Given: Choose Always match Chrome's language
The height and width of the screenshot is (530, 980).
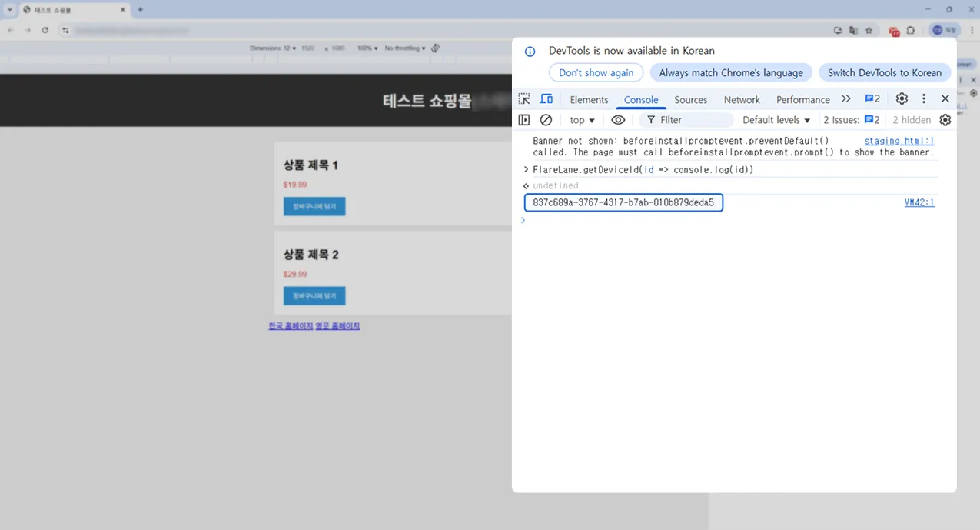Looking at the screenshot, I should [x=731, y=73].
